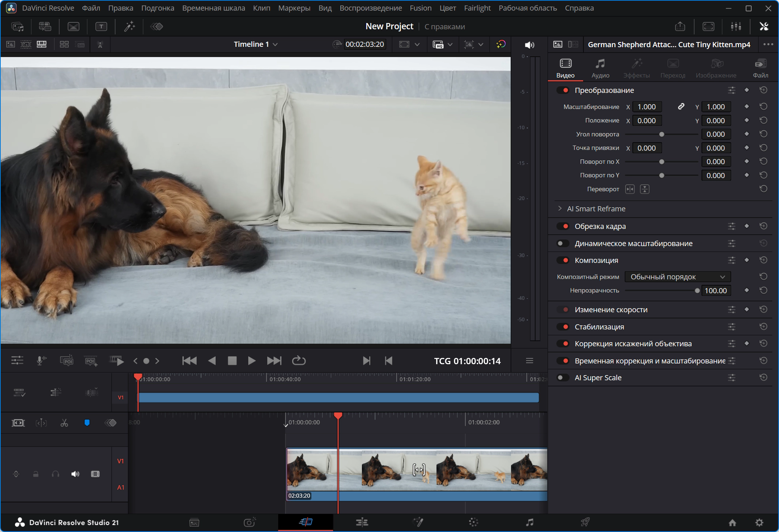Toggle the Стабилизация enable switch

[x=563, y=327]
